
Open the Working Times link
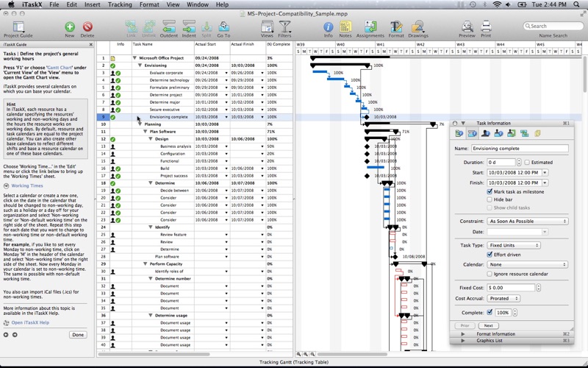tap(27, 185)
